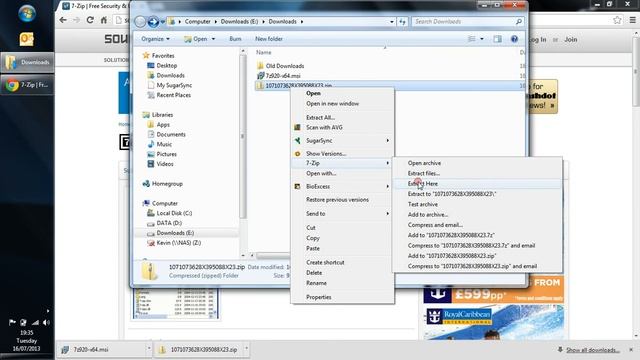Open dropdown arrow of 7z920-x64.msi download
Viewport: 640px width, 360px height.
(x=149, y=349)
